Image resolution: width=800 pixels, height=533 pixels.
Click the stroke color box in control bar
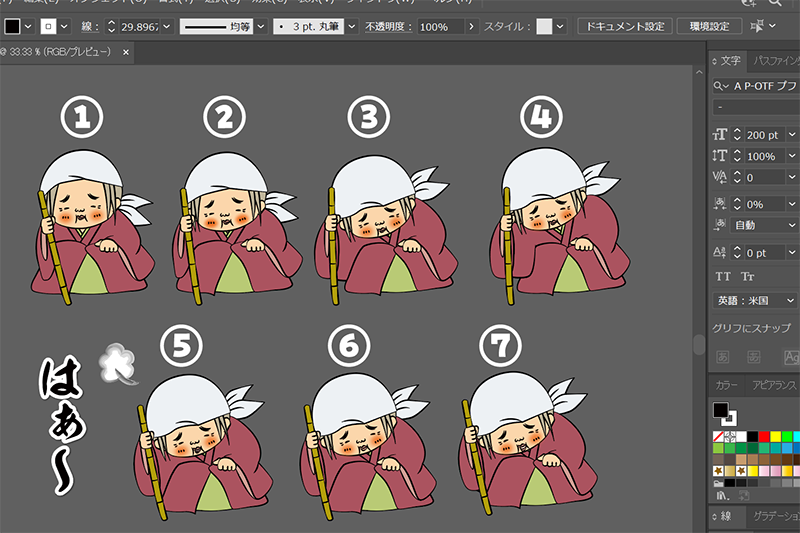pyautogui.click(x=48, y=26)
